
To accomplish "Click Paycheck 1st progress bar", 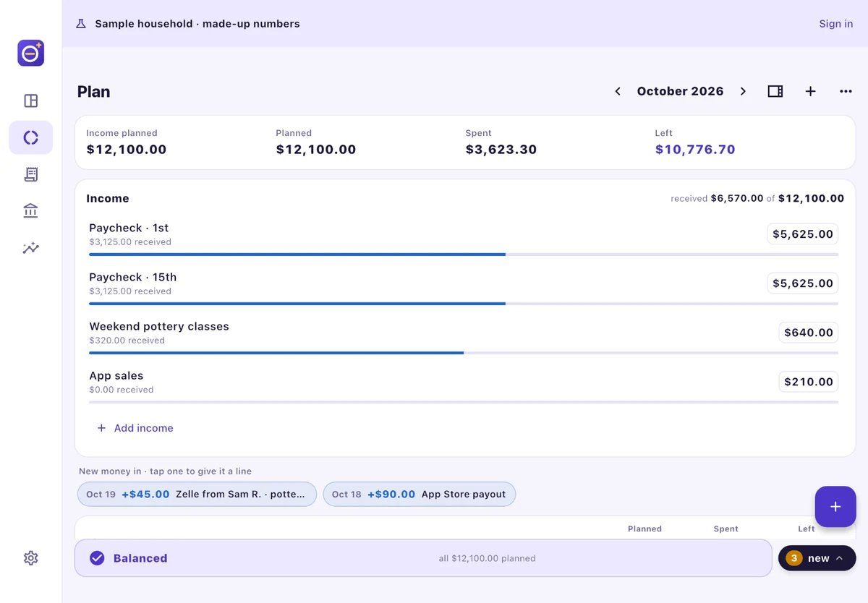I will (x=464, y=255).
